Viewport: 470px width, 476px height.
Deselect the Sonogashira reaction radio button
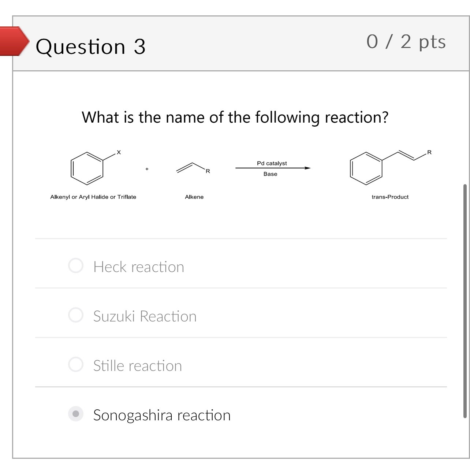pos(76,414)
